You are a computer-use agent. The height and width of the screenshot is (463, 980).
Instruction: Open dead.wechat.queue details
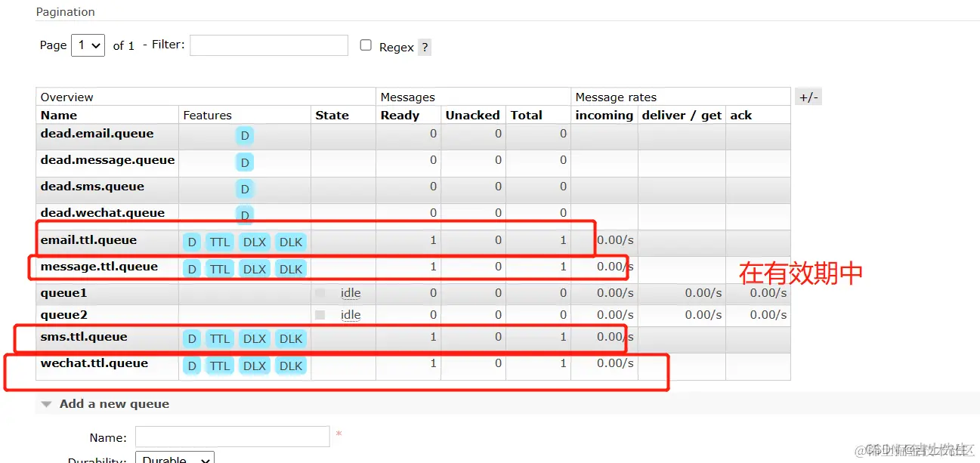103,213
